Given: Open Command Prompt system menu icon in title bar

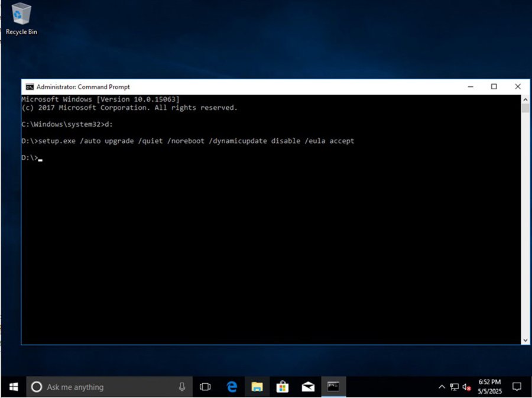Looking at the screenshot, I should pos(29,87).
